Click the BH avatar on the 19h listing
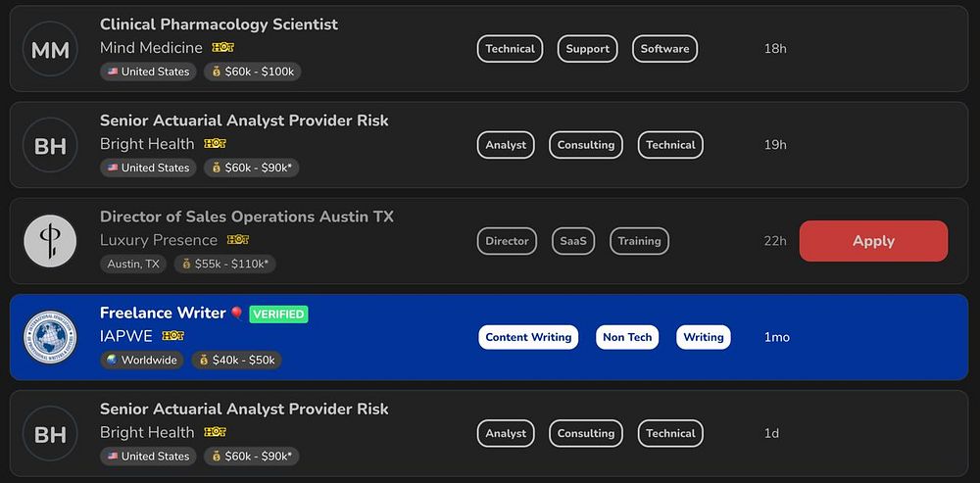 pyautogui.click(x=50, y=145)
